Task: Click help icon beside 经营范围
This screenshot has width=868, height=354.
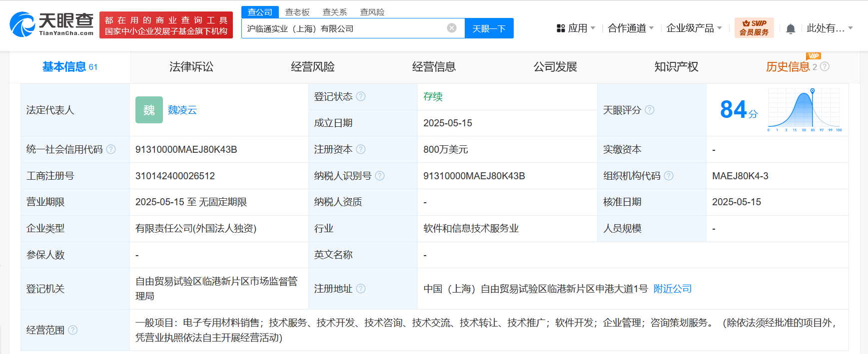Action: click(73, 330)
